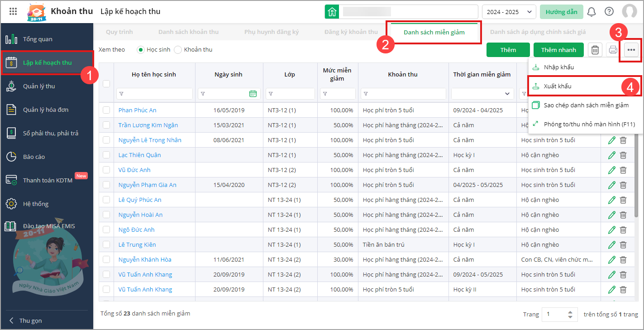The height and width of the screenshot is (330, 644).
Task: Expand the Thời gian miễn giảm filter dropdown
Action: click(x=507, y=94)
